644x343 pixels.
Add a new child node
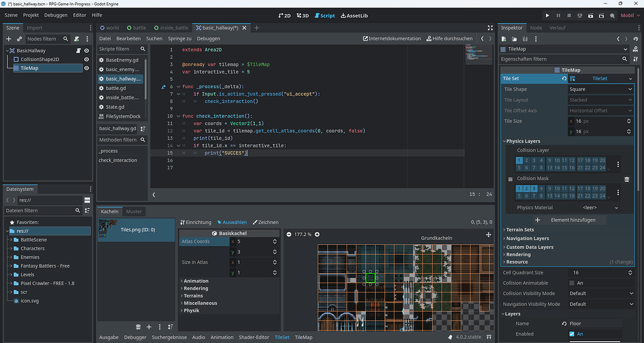[9, 38]
